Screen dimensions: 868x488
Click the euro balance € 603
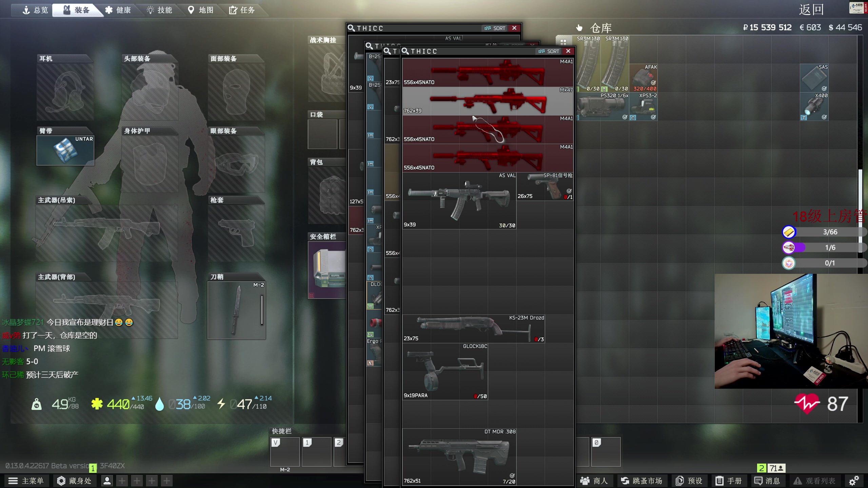[x=810, y=27]
